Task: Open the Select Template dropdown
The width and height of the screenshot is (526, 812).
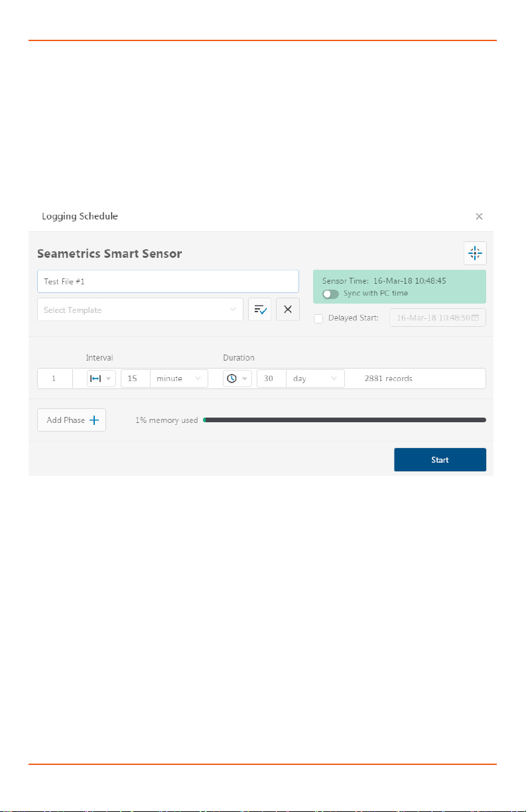Action: pyautogui.click(x=140, y=310)
